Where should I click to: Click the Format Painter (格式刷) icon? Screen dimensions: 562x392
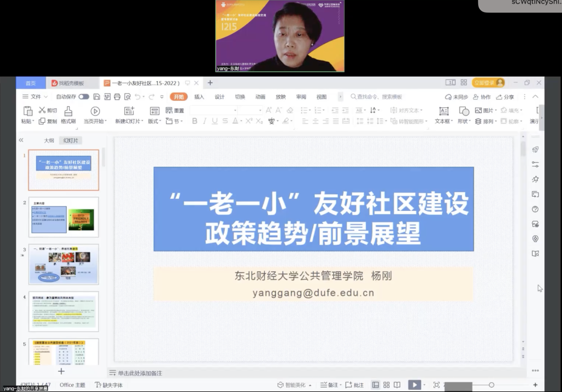(68, 111)
